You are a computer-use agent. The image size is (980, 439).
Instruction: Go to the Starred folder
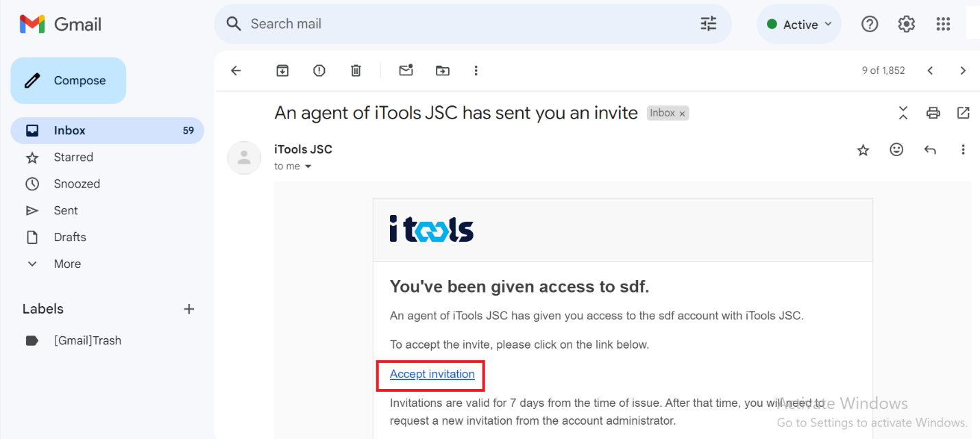click(x=73, y=157)
